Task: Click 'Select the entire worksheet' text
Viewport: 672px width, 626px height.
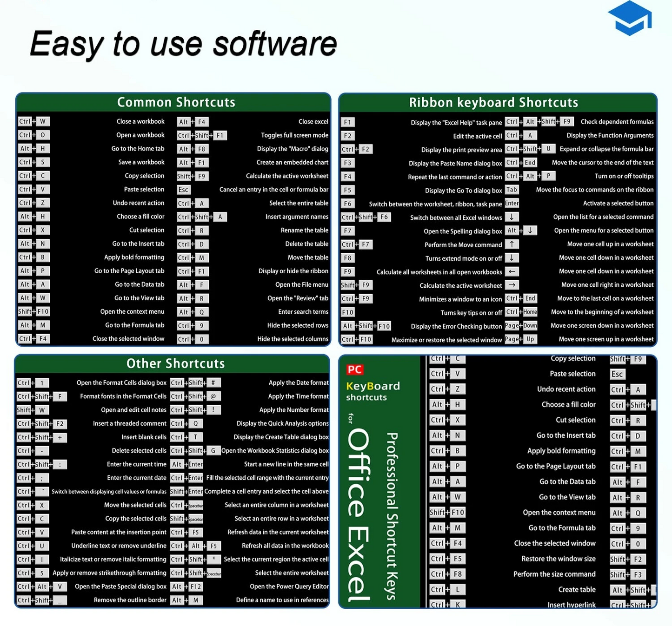Action: pos(292,573)
